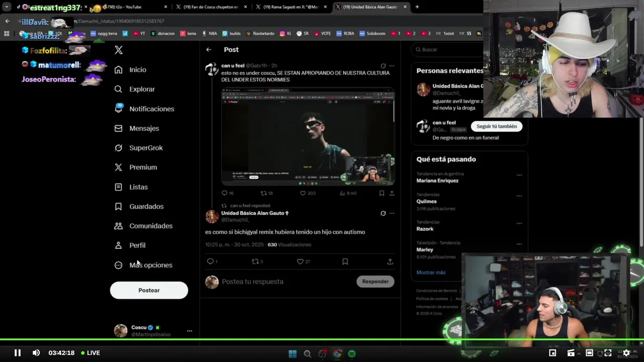Open more options on Unidad Básica post
This screenshot has width=644, height=362.
[392, 213]
